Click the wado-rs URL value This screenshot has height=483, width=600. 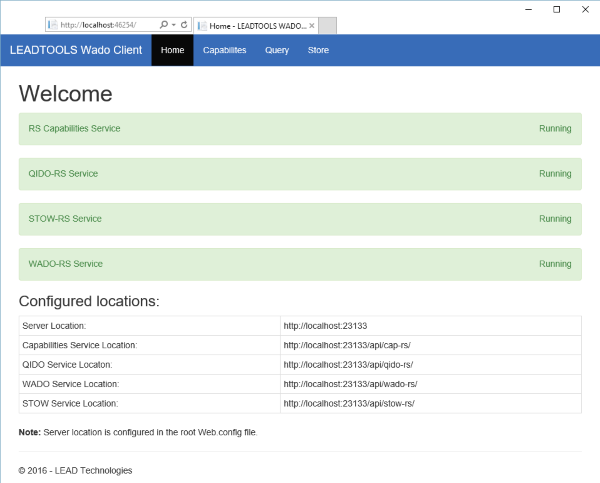351,384
